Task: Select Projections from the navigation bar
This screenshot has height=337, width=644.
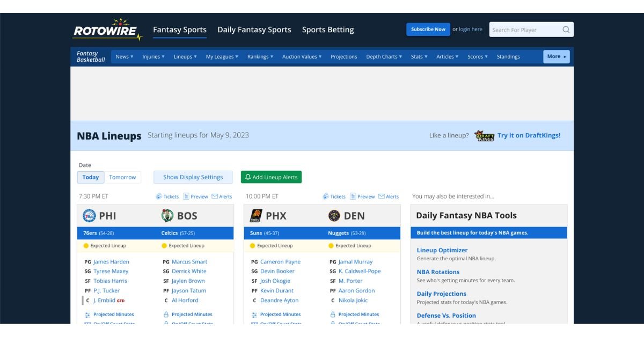Action: pyautogui.click(x=343, y=56)
